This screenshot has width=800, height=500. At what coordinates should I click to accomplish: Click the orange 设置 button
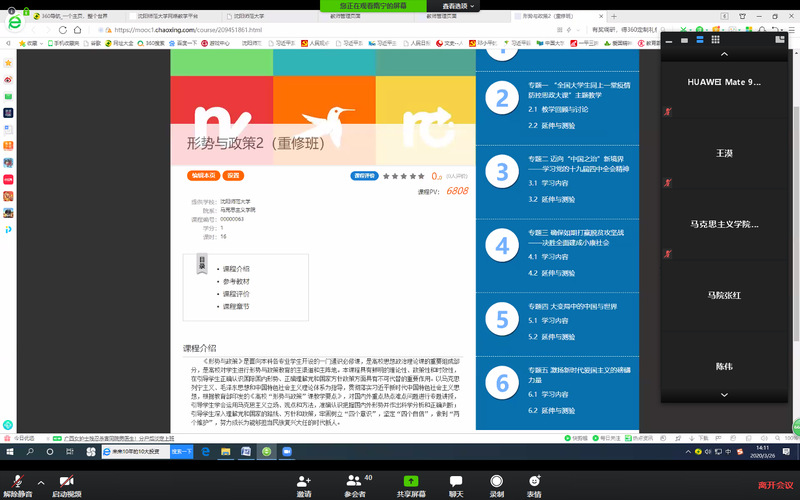pos(233,175)
